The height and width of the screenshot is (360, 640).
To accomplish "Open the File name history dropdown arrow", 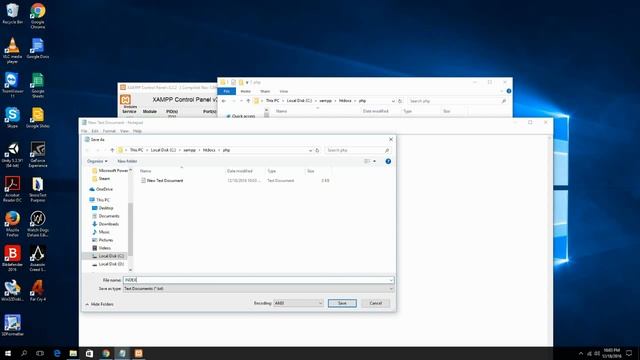I will 391,280.
